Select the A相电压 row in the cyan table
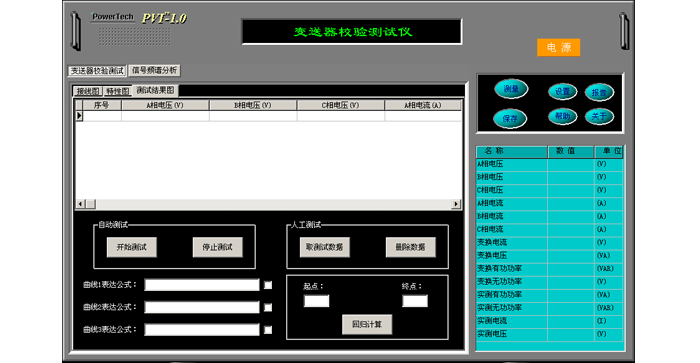 [550, 164]
